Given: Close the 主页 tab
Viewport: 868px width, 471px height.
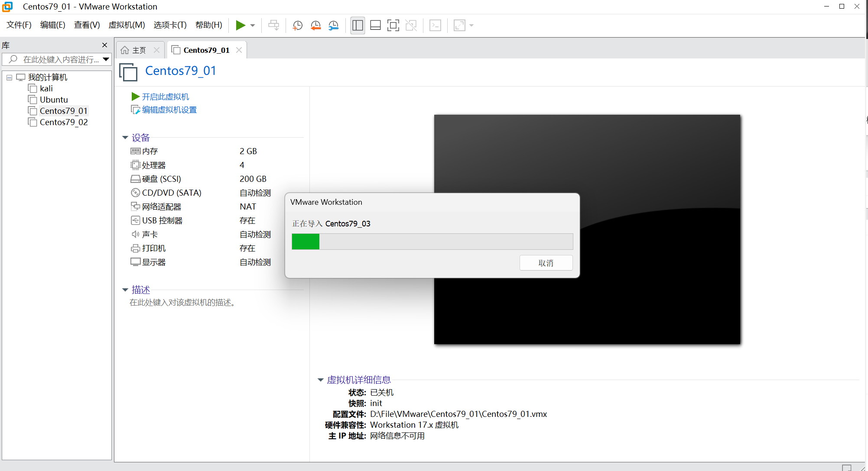Looking at the screenshot, I should coord(157,50).
